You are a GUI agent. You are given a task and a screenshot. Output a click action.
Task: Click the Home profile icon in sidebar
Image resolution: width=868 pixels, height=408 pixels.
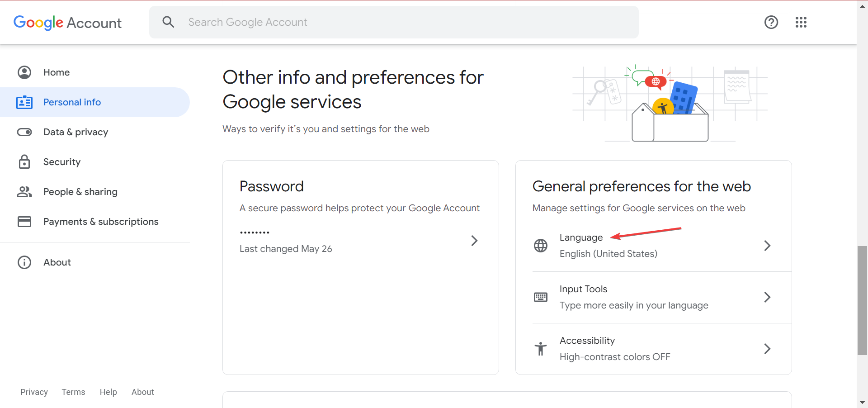pos(24,72)
